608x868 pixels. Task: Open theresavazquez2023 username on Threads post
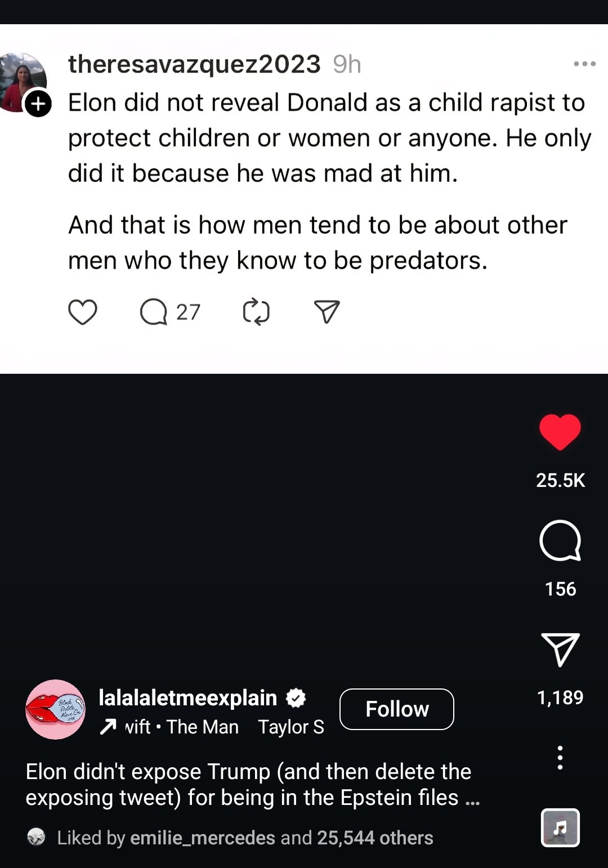pyautogui.click(x=194, y=64)
